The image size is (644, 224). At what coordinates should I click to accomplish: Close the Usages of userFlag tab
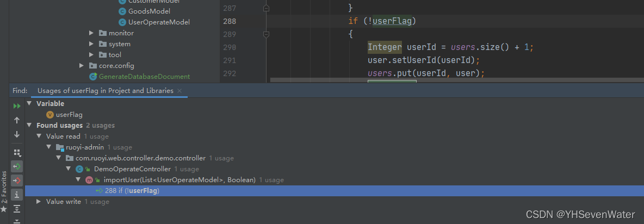pyautogui.click(x=179, y=91)
